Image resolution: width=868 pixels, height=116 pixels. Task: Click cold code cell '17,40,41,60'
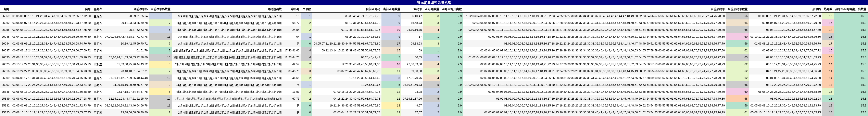[x=292, y=50]
